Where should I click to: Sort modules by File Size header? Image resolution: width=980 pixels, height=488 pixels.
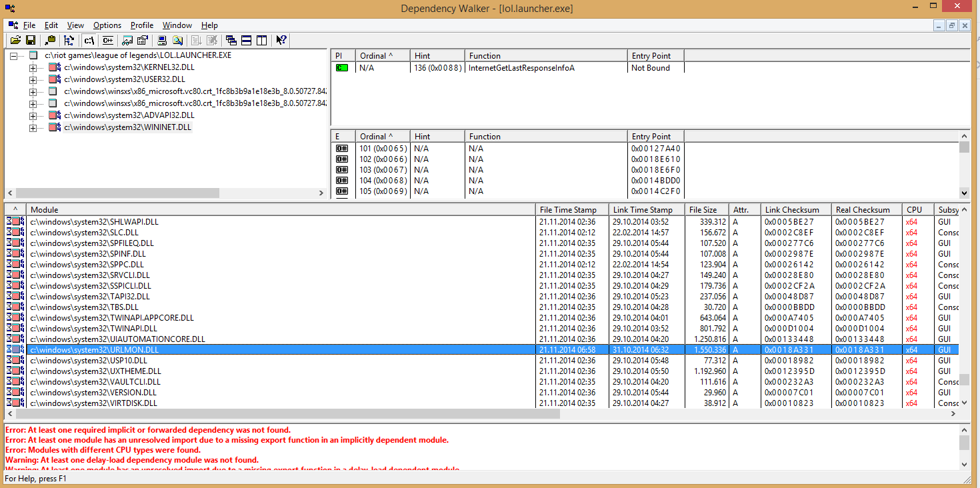pyautogui.click(x=707, y=210)
